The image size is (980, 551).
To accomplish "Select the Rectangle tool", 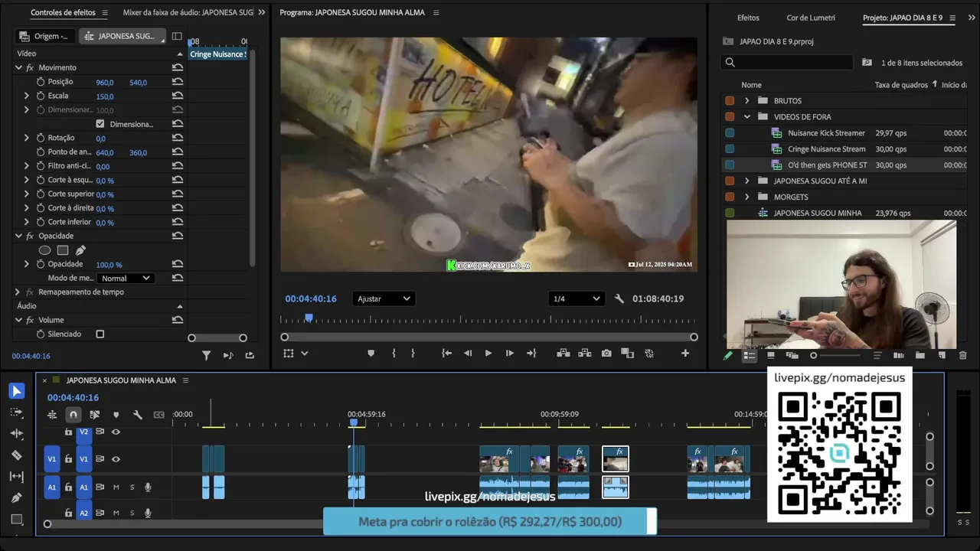I will (x=17, y=520).
